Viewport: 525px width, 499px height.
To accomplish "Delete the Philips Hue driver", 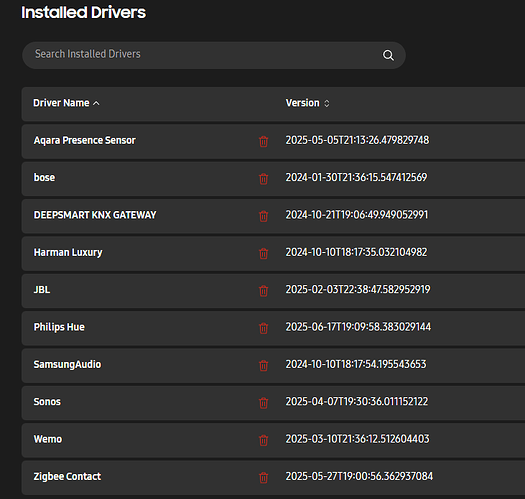I will click(x=264, y=328).
